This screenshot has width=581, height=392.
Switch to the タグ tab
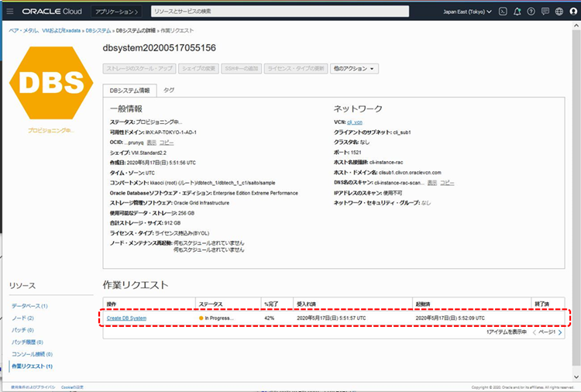(x=169, y=91)
